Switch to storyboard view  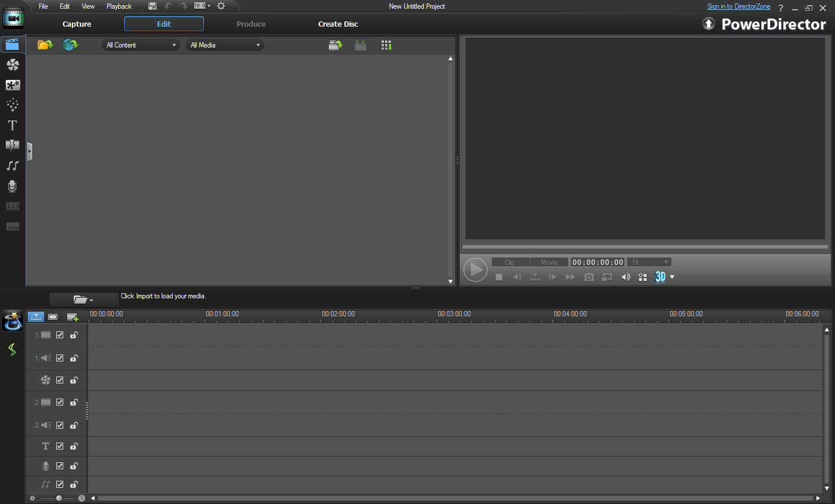(53, 317)
